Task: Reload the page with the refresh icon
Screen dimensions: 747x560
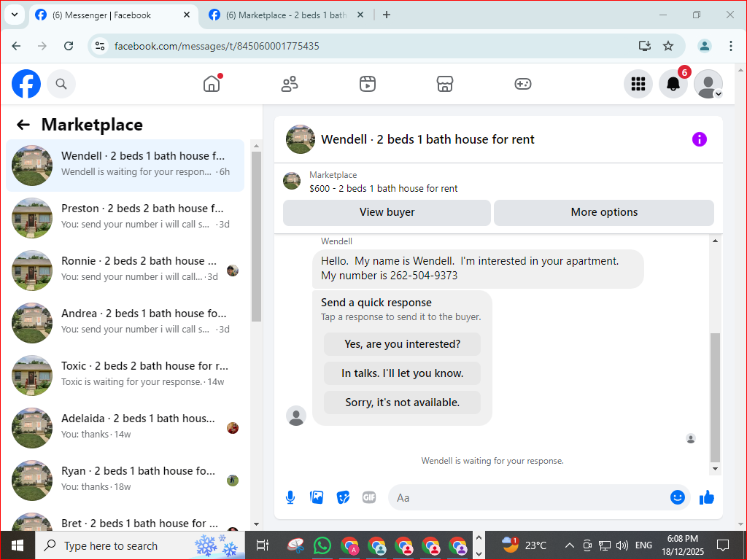Action: click(x=69, y=46)
